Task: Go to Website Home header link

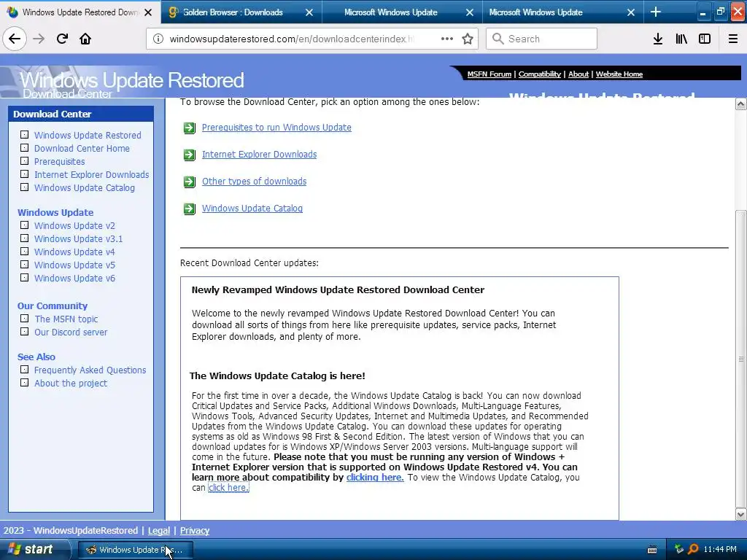Action: (x=619, y=74)
